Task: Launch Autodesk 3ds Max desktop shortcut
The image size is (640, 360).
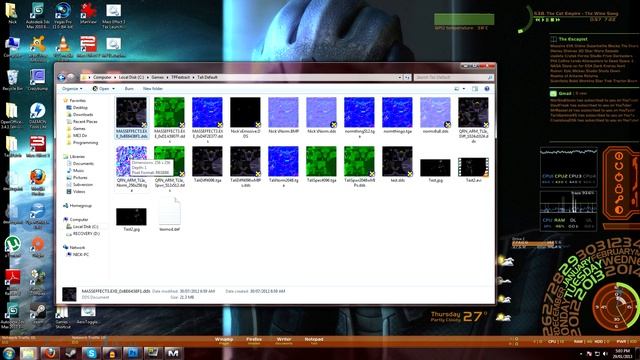Action: click(x=38, y=13)
